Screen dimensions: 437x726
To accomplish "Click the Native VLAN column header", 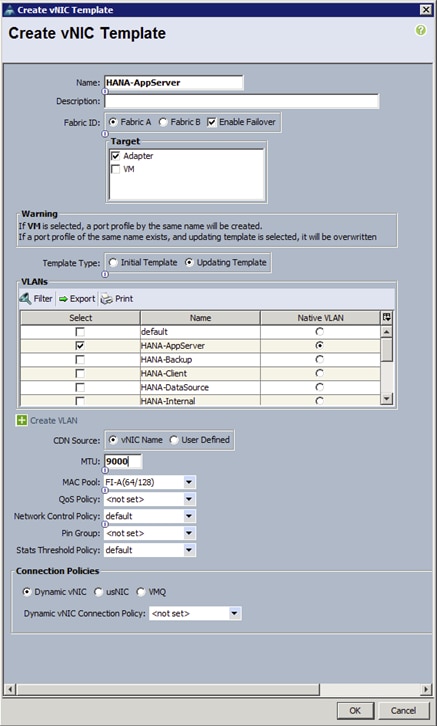I will pos(320,318).
